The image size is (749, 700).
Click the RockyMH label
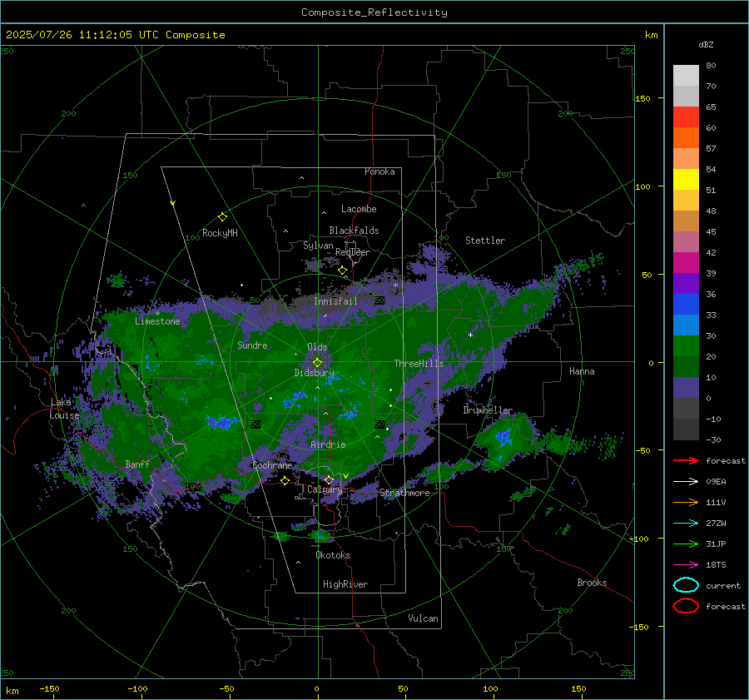220,233
